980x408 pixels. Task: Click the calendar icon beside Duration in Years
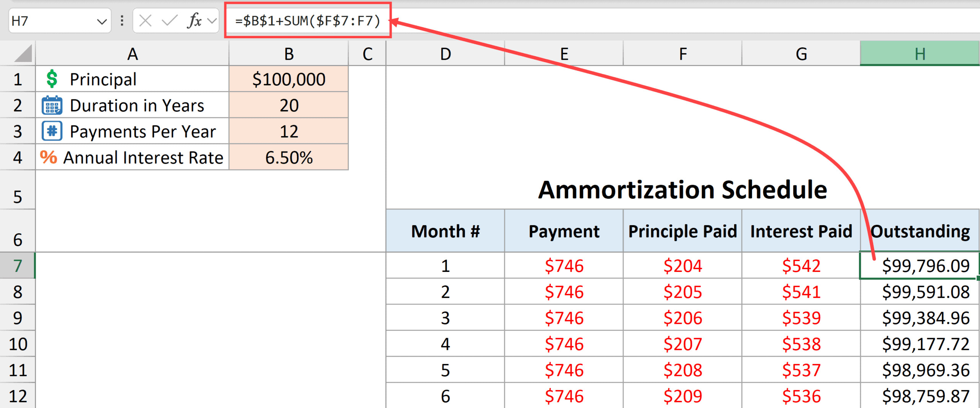pos(52,106)
